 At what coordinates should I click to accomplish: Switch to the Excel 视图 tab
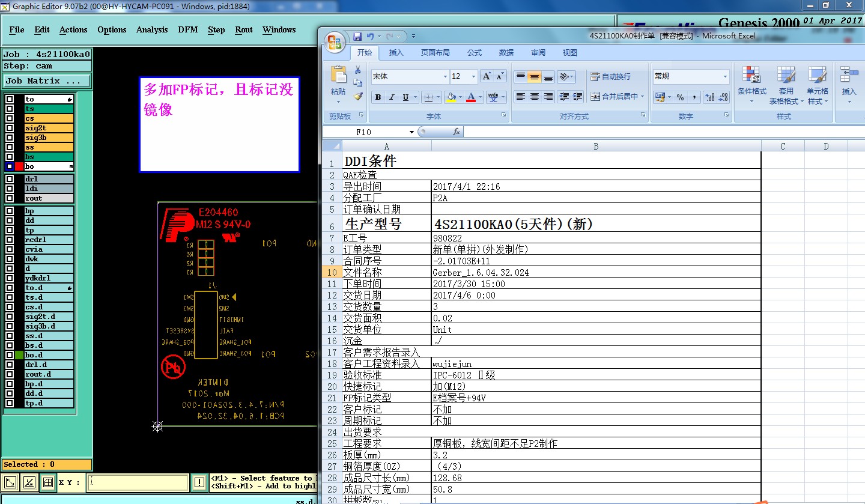tap(570, 53)
